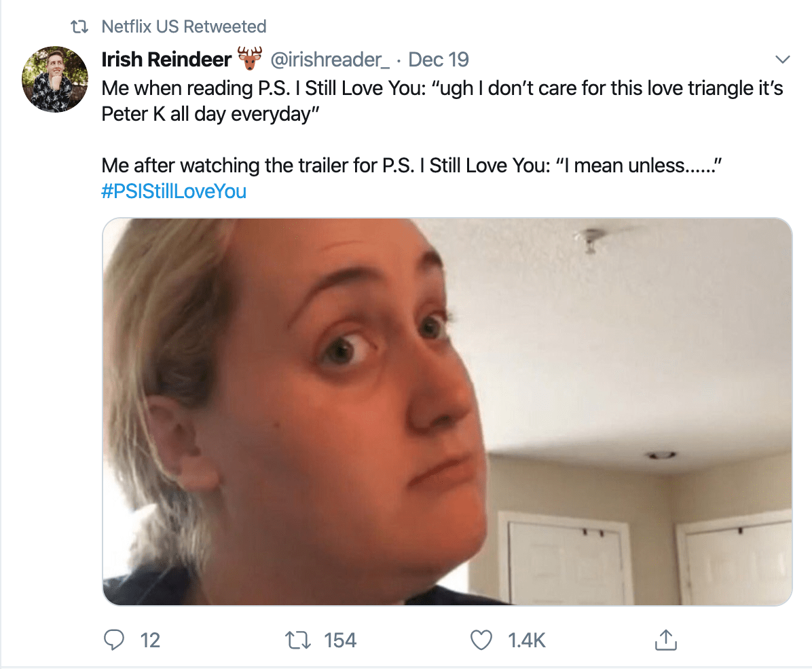Open the dropdown at the tweet's top right

click(x=783, y=59)
